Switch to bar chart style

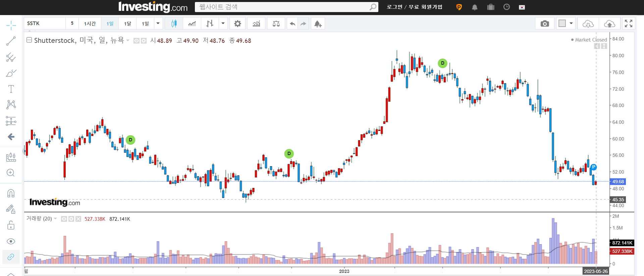coord(210,23)
